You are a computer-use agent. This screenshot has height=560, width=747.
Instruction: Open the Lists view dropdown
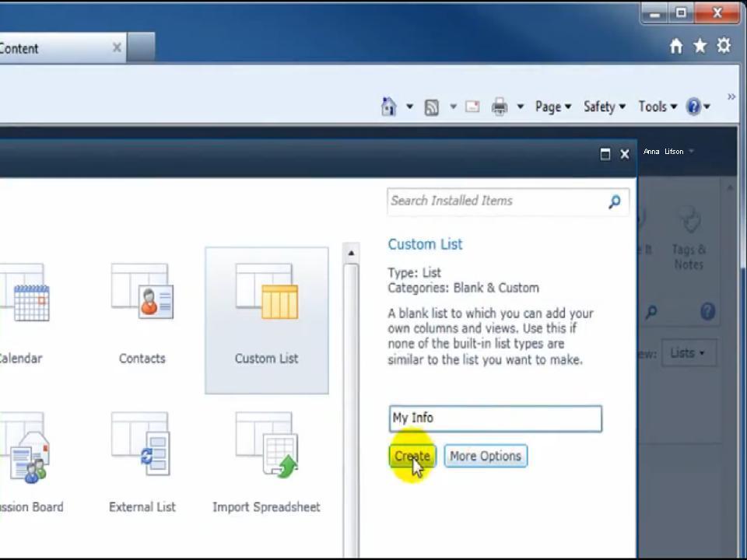click(688, 352)
